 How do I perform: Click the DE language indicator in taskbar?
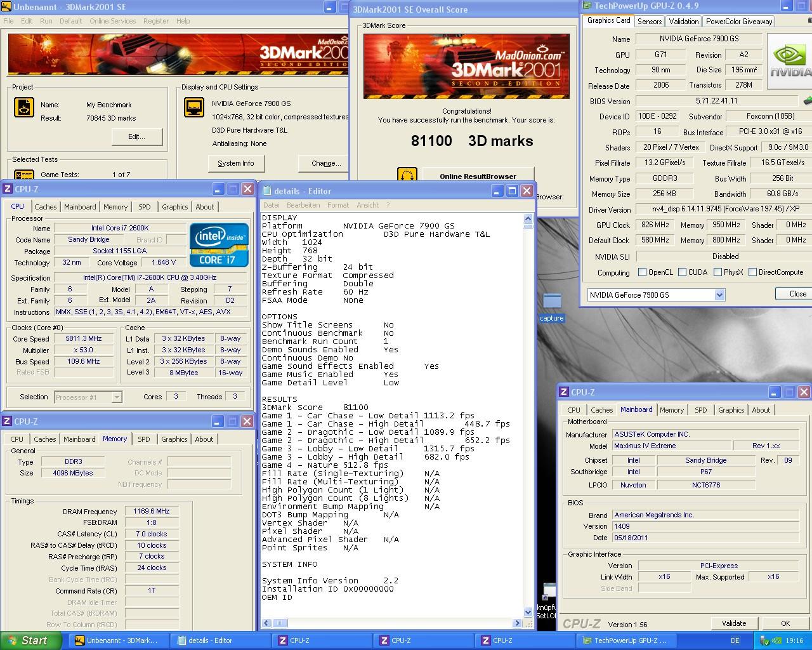tap(735, 640)
